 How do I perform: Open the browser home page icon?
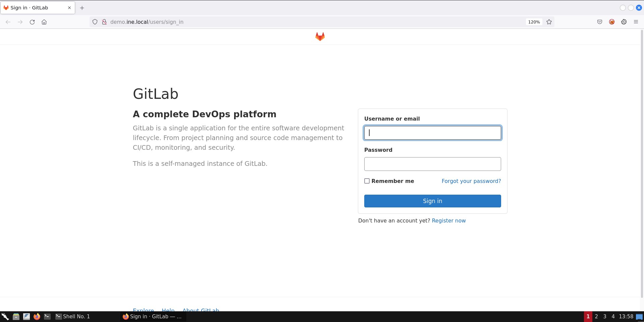pos(44,22)
